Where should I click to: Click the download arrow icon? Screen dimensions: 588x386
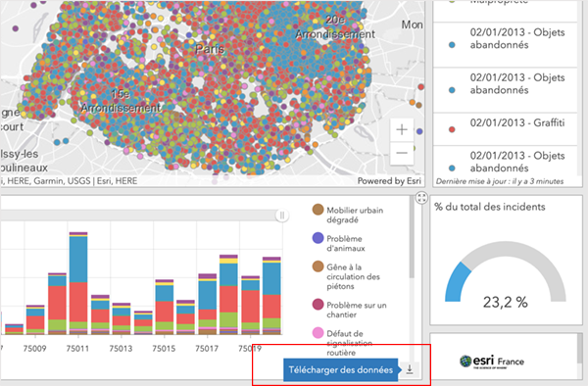pos(410,369)
